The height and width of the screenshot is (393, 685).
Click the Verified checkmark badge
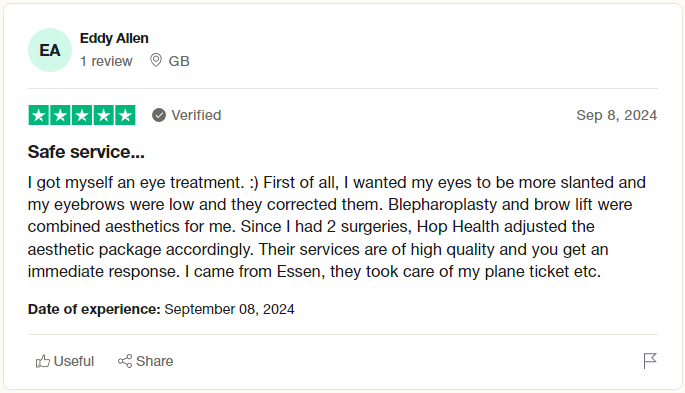159,115
